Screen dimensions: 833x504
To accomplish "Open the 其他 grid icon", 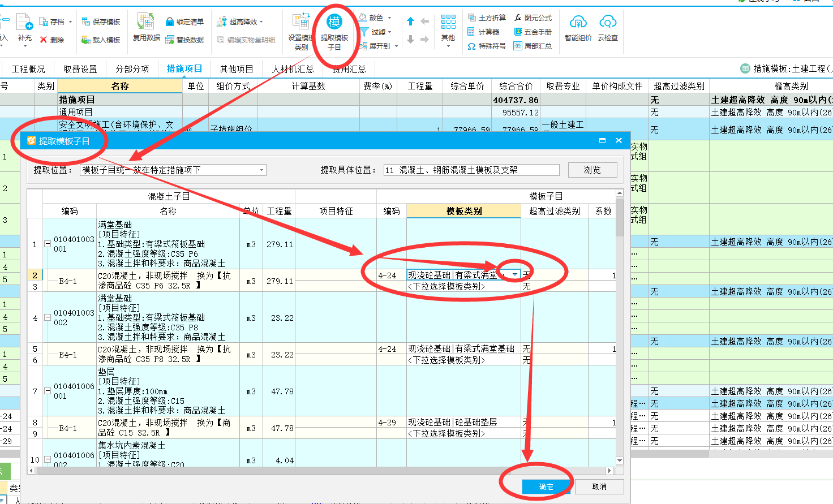I will pos(448,22).
